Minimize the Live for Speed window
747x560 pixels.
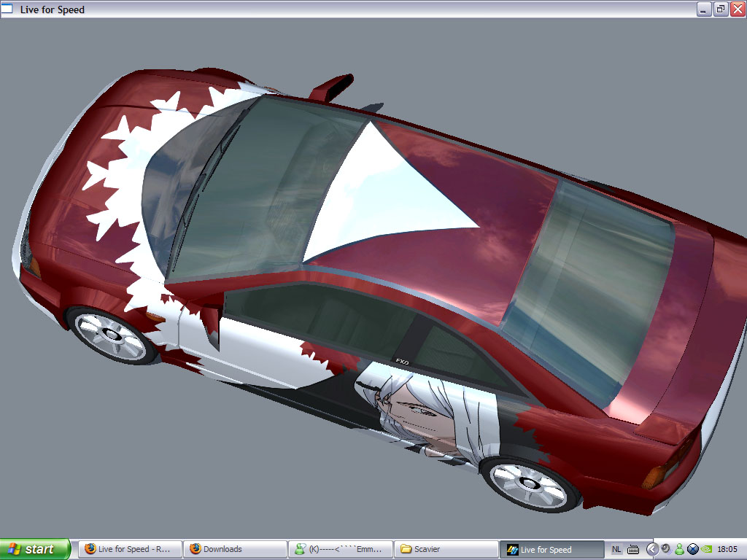[704, 9]
